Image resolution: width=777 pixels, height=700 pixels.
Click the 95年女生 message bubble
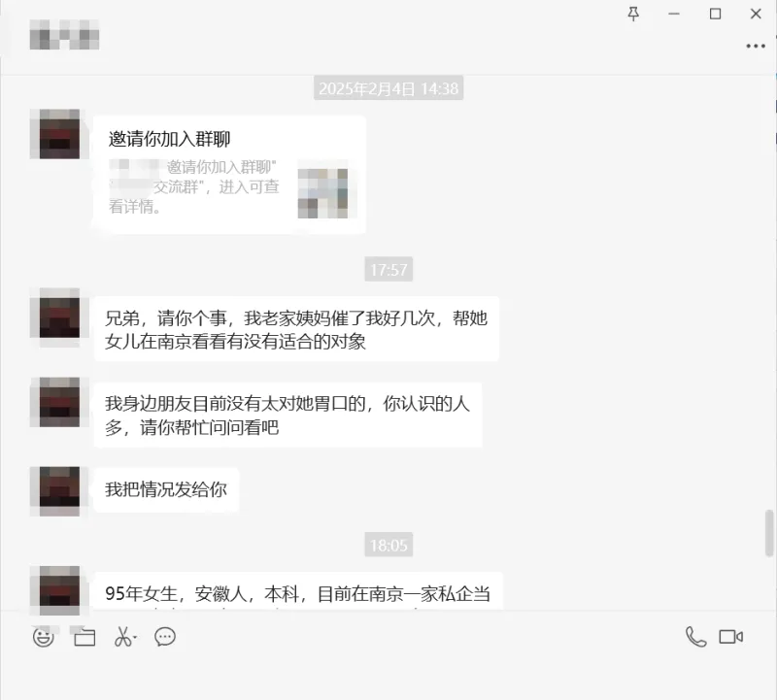[298, 591]
